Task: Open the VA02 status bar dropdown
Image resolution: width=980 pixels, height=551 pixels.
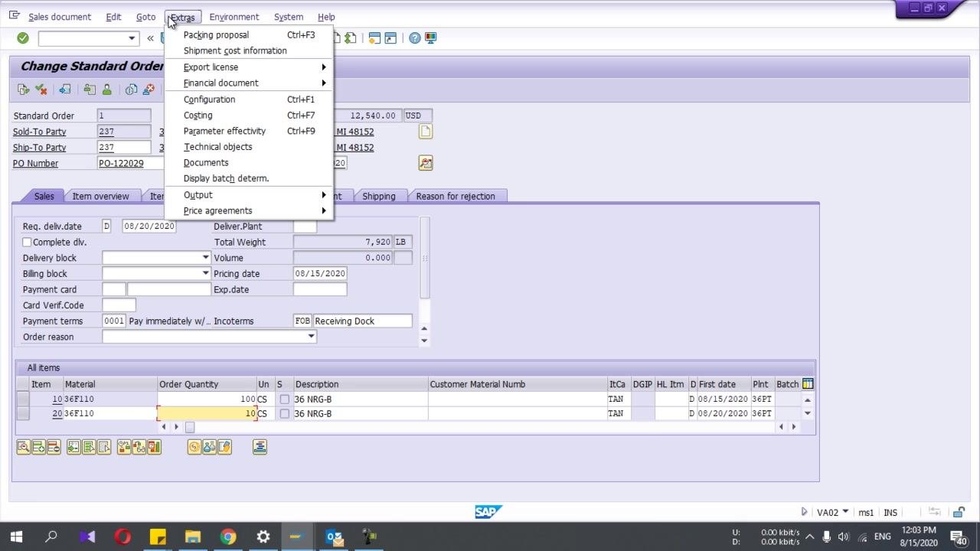Action: tap(845, 512)
